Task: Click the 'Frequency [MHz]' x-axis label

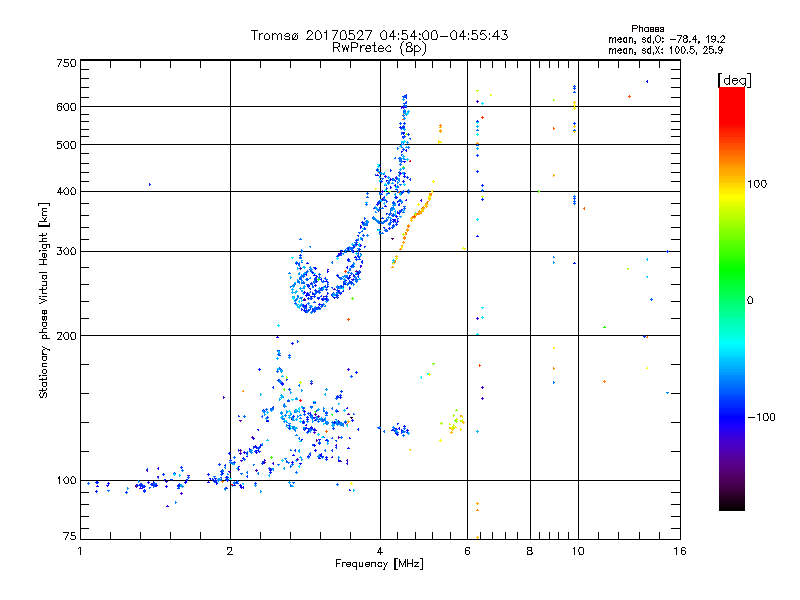Action: pyautogui.click(x=379, y=564)
